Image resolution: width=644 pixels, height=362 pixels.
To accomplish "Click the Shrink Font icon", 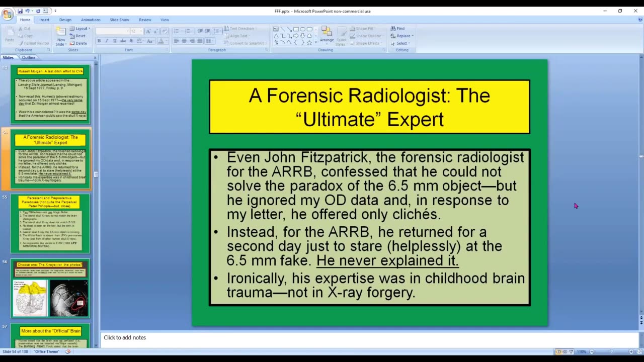I will click(x=155, y=31).
